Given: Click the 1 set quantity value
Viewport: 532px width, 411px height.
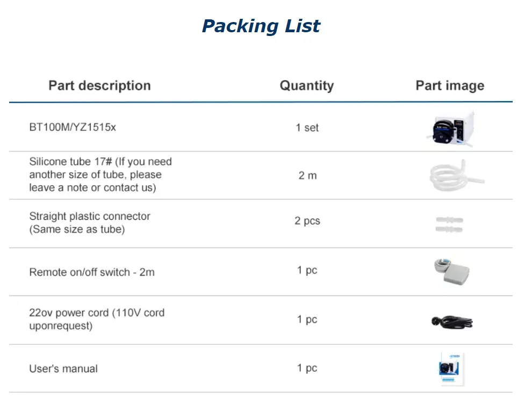Looking at the screenshot, I should coord(307,128).
